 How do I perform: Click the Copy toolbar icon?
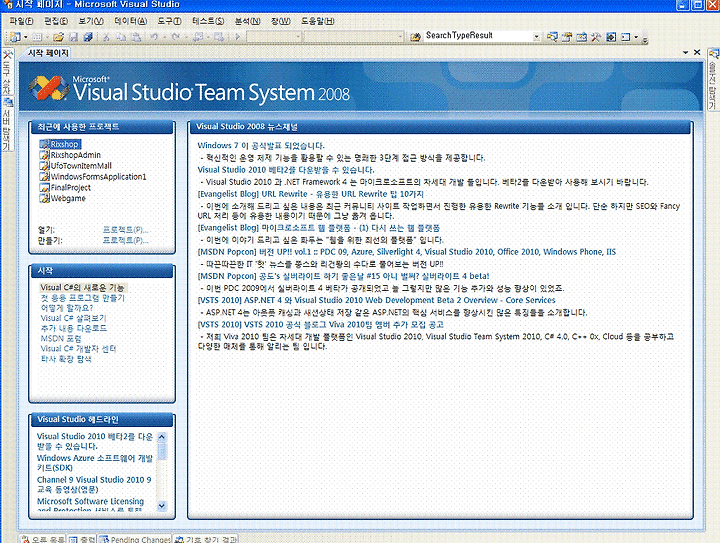click(121, 37)
